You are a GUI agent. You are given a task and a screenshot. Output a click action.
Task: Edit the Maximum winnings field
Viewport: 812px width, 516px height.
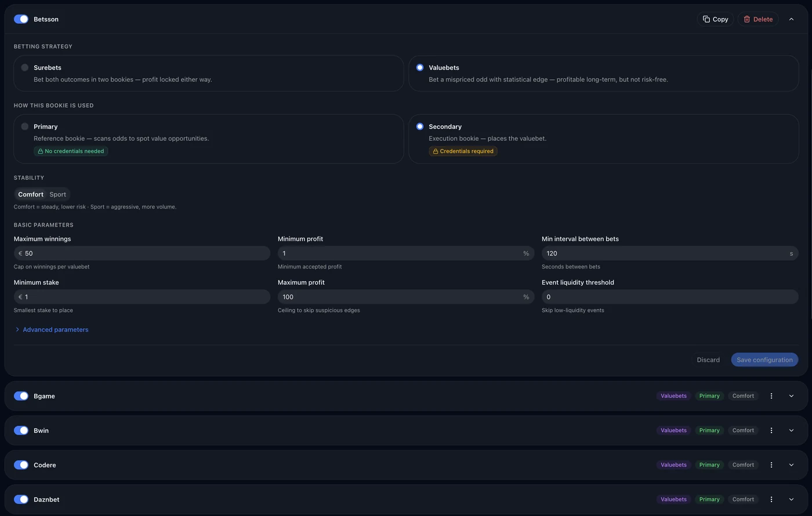[x=142, y=253]
